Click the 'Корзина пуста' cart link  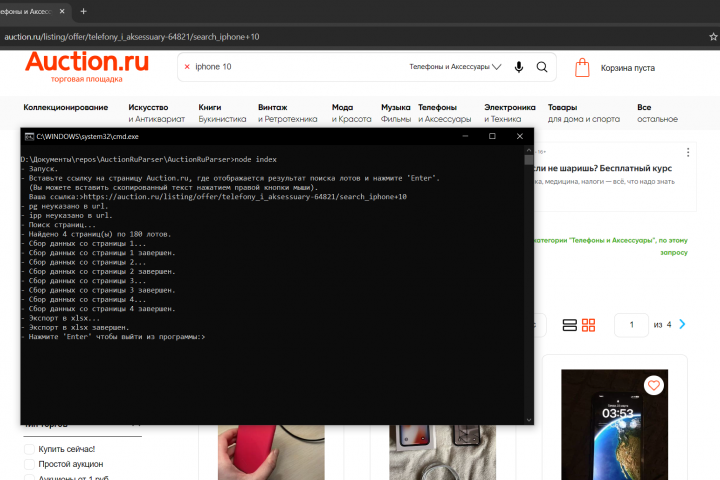(x=628, y=68)
